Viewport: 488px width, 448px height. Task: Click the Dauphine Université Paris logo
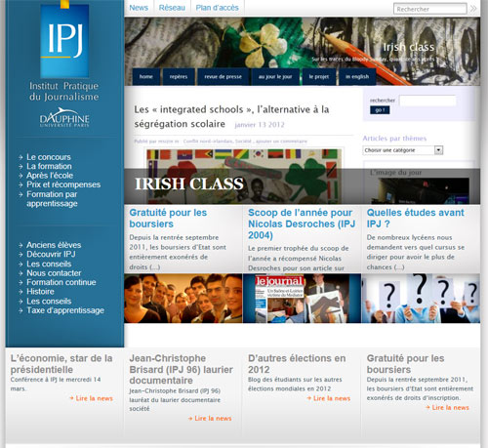64,117
